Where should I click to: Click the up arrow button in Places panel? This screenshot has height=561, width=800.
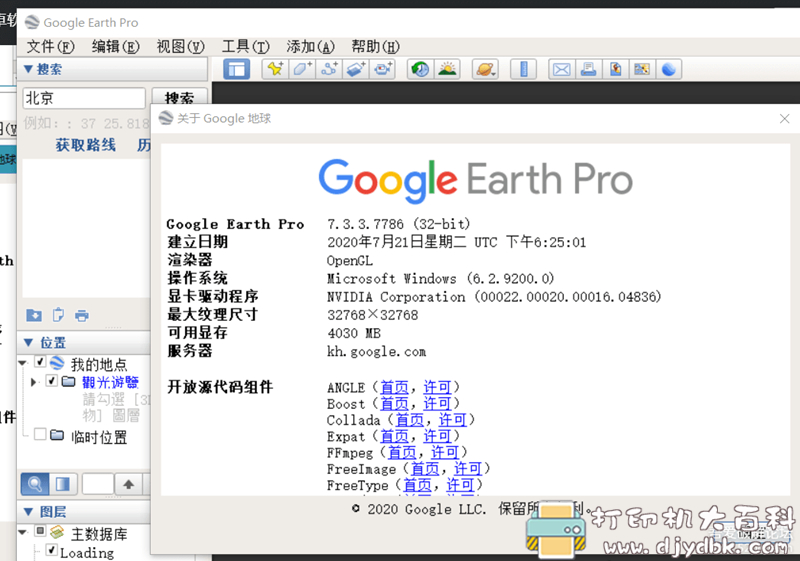click(x=129, y=484)
